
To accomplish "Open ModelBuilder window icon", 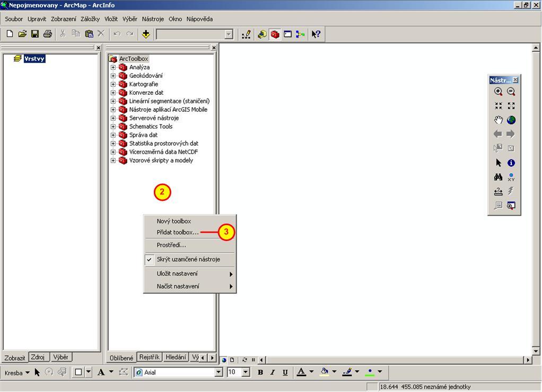I will pyautogui.click(x=300, y=34).
